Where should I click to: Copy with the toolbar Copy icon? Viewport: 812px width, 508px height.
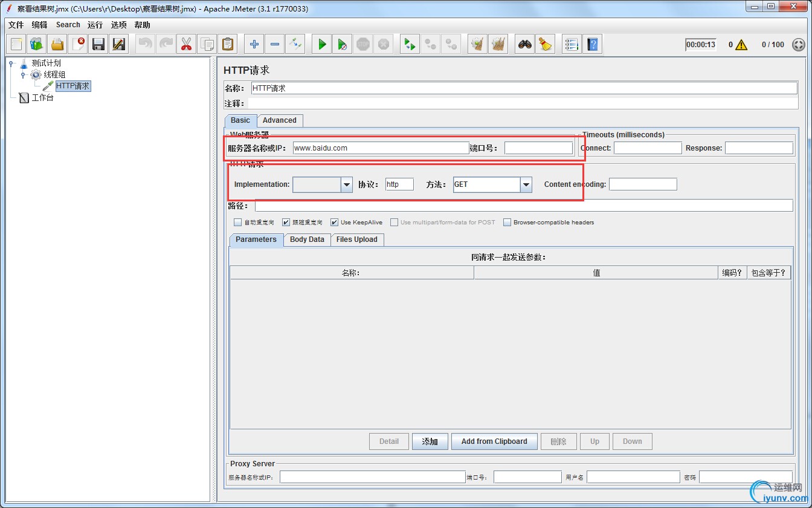pos(207,44)
